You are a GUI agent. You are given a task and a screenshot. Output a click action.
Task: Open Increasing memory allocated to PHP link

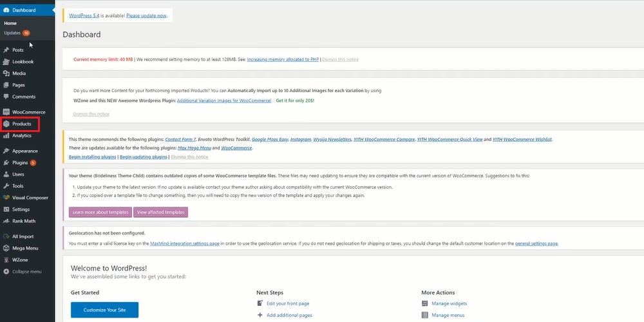283,59
